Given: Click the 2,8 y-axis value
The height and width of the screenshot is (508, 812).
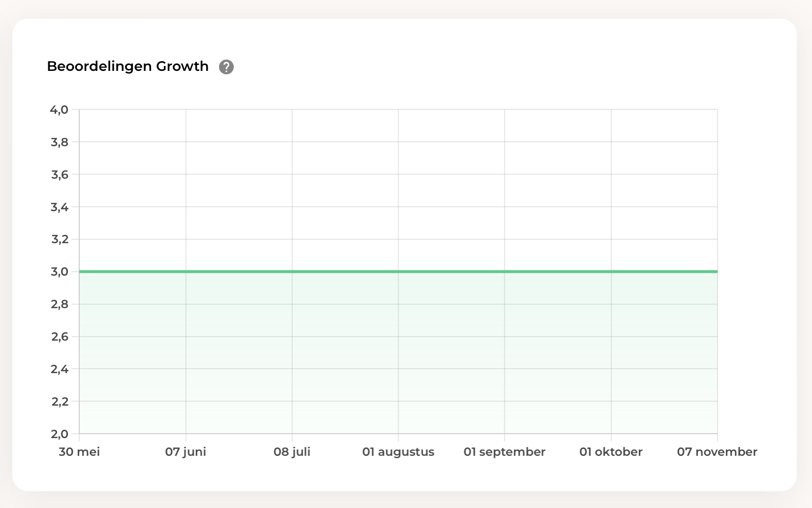Looking at the screenshot, I should coord(60,304).
